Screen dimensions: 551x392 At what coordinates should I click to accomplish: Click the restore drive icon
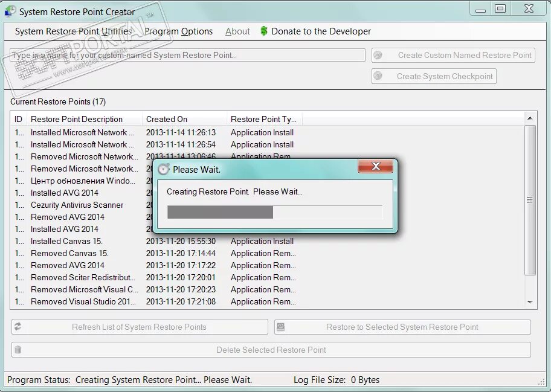(x=280, y=327)
